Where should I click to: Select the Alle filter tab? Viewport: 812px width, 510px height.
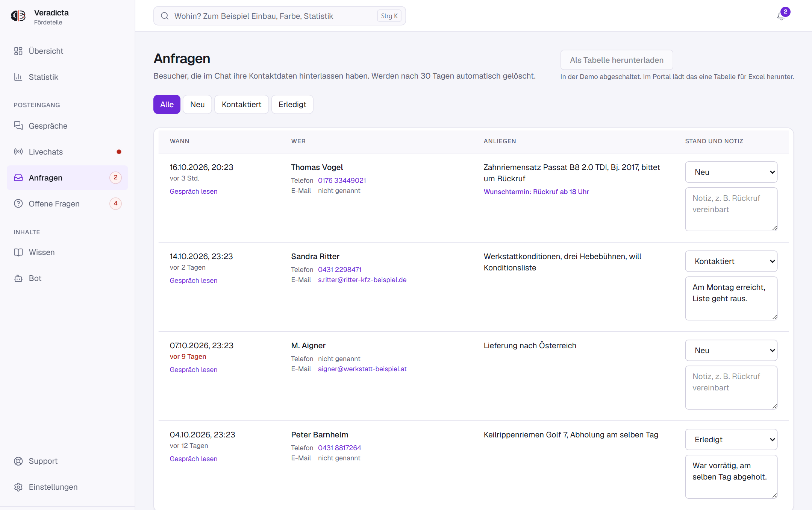(x=167, y=105)
